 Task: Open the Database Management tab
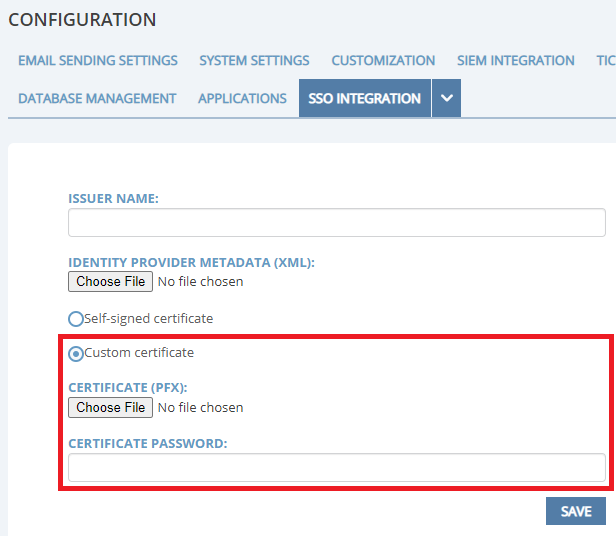(x=97, y=98)
